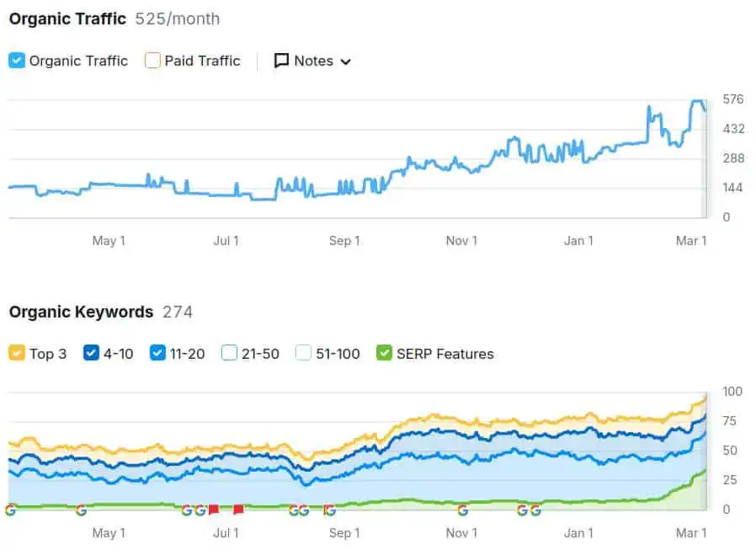Hide SERP Features via its checkbox
Image resolution: width=756 pixels, height=550 pixels.
(x=385, y=354)
